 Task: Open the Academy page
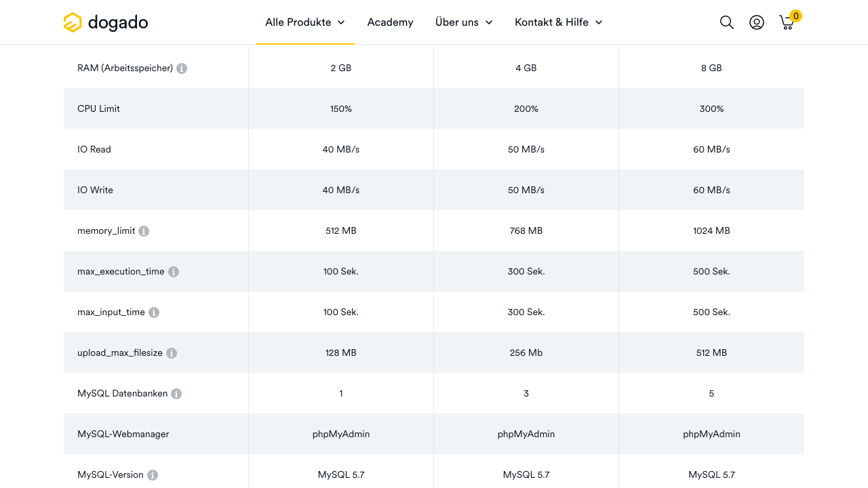[x=390, y=22]
